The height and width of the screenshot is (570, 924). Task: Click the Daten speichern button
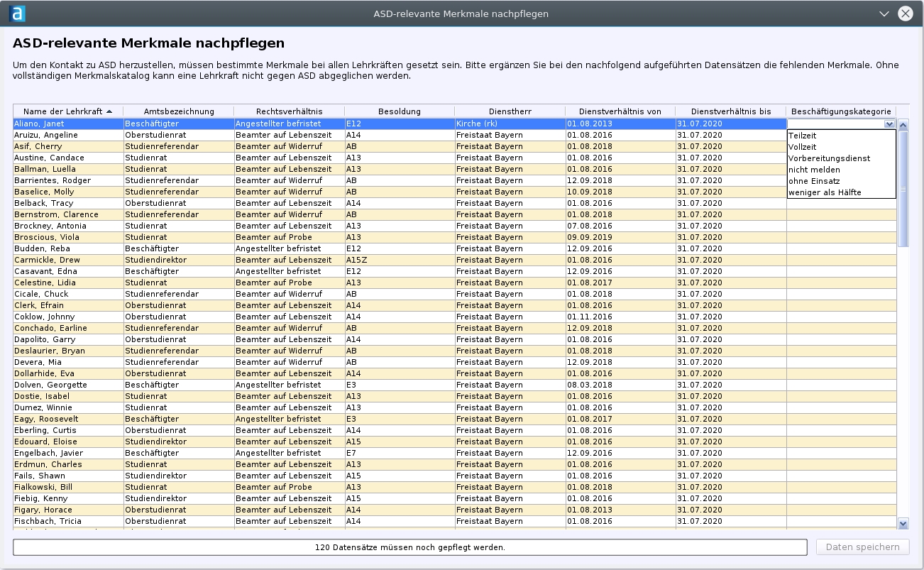[x=863, y=547]
